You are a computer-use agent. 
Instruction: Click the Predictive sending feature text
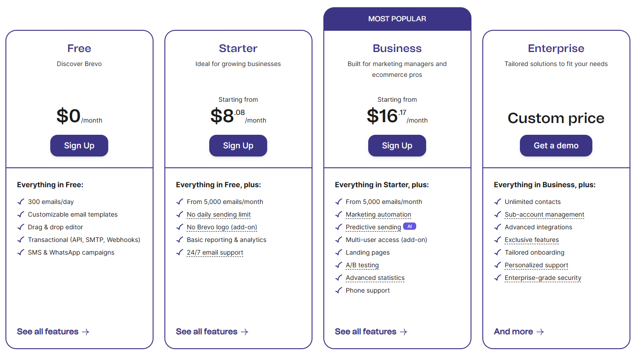373,227
